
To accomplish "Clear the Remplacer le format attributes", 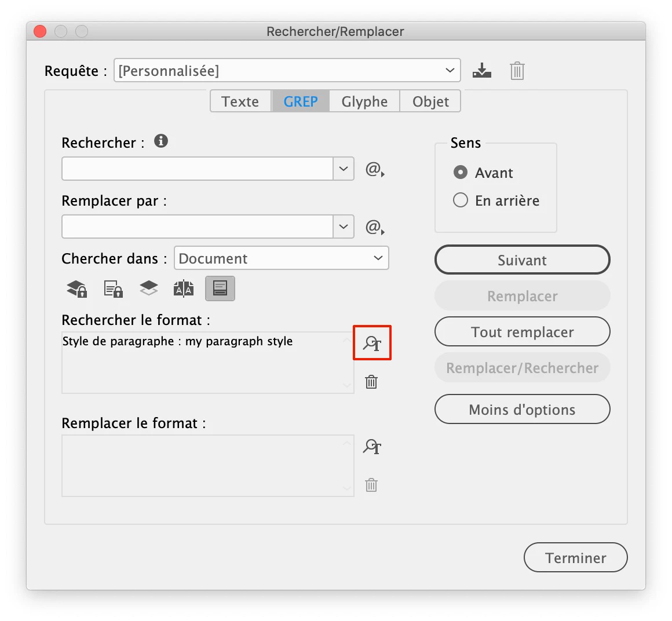I will [x=371, y=485].
